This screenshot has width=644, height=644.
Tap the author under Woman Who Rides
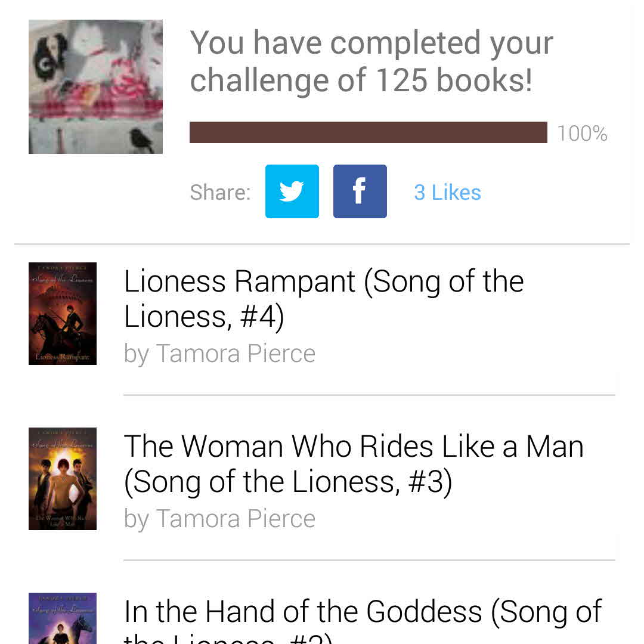pos(236,519)
